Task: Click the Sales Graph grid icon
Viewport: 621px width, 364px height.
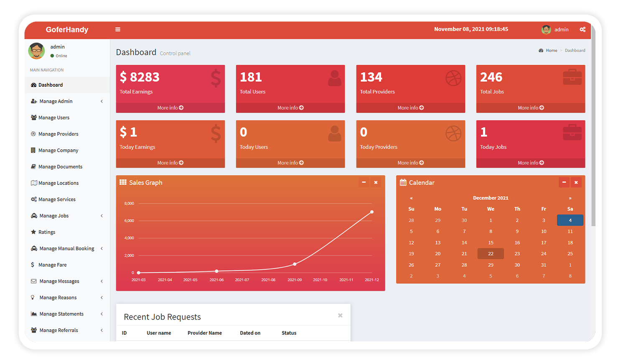Action: click(x=123, y=182)
